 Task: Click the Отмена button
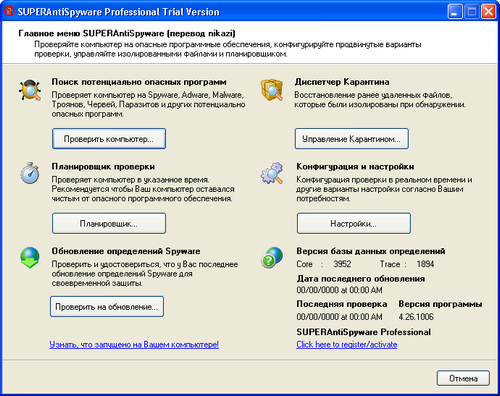click(x=463, y=378)
